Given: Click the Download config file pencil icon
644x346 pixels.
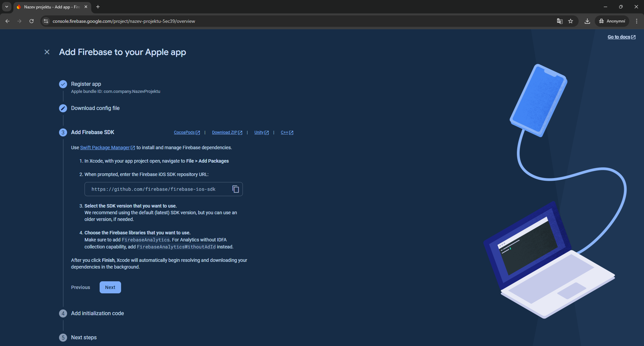Looking at the screenshot, I should pos(63,108).
